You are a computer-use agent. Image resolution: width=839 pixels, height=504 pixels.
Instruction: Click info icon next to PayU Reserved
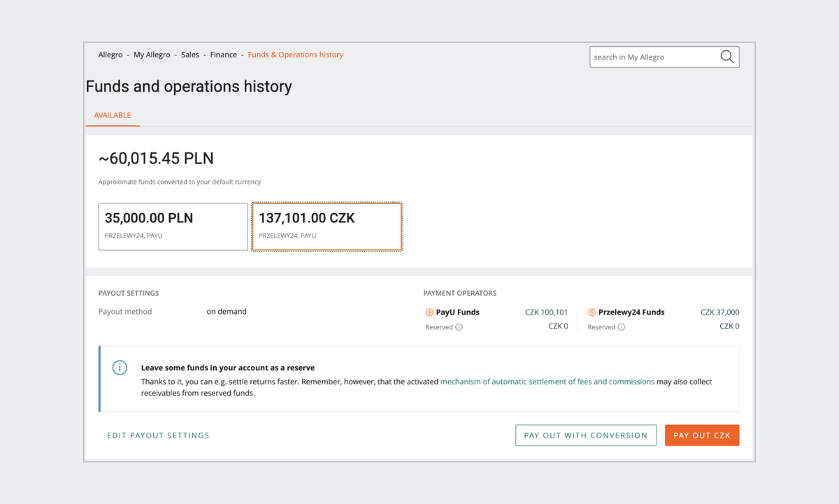(x=459, y=327)
